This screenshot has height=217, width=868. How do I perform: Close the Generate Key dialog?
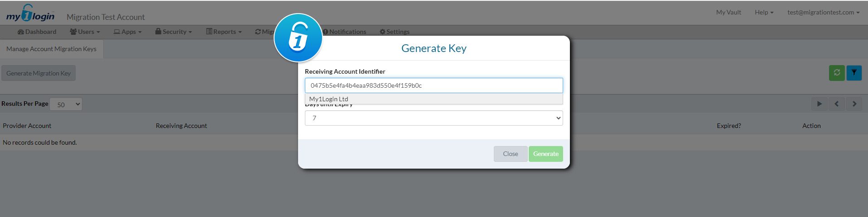[x=510, y=154]
